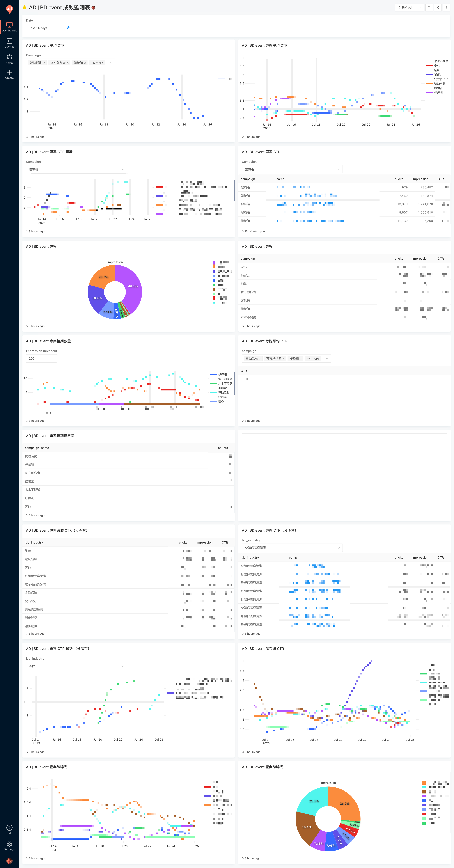Open the Dashboards section in sidebar
The width and height of the screenshot is (454, 868).
(9, 27)
